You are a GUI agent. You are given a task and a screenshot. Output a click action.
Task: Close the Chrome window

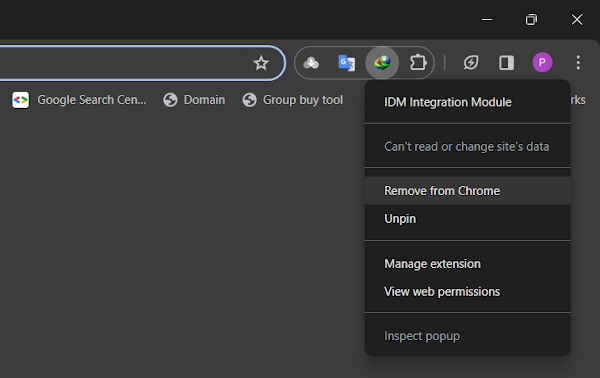tap(577, 20)
